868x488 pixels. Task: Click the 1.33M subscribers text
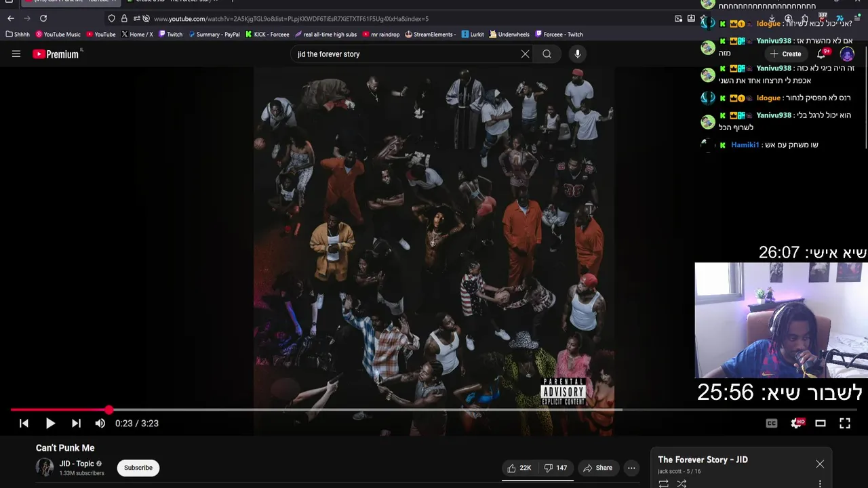click(81, 473)
